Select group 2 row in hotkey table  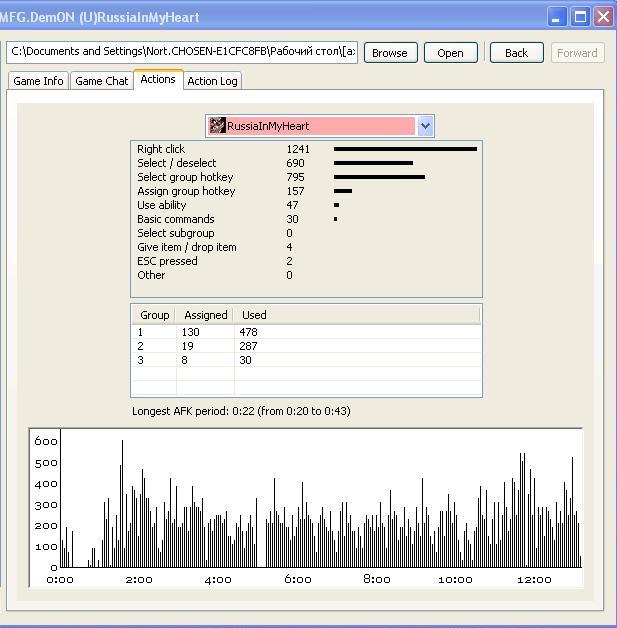coord(306,346)
